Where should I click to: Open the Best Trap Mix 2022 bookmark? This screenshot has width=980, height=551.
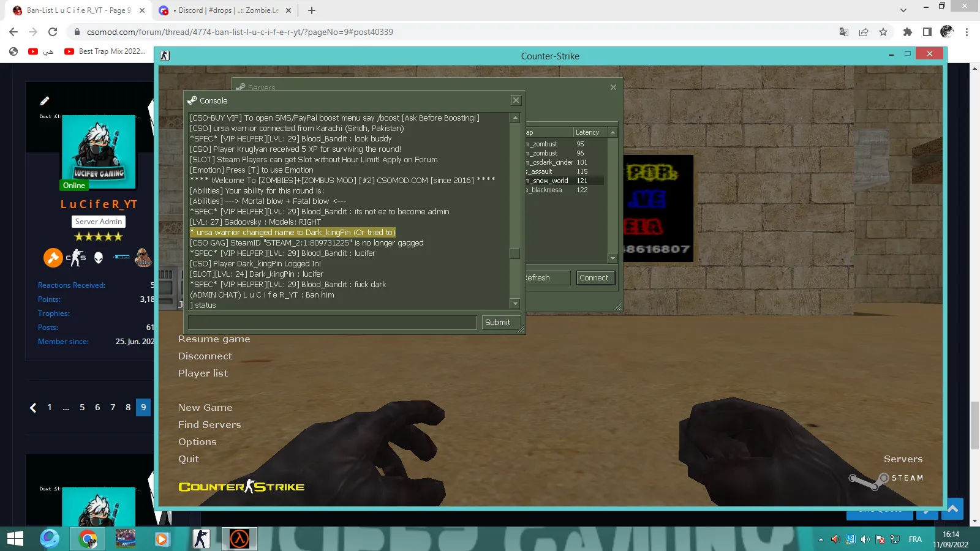coord(105,51)
